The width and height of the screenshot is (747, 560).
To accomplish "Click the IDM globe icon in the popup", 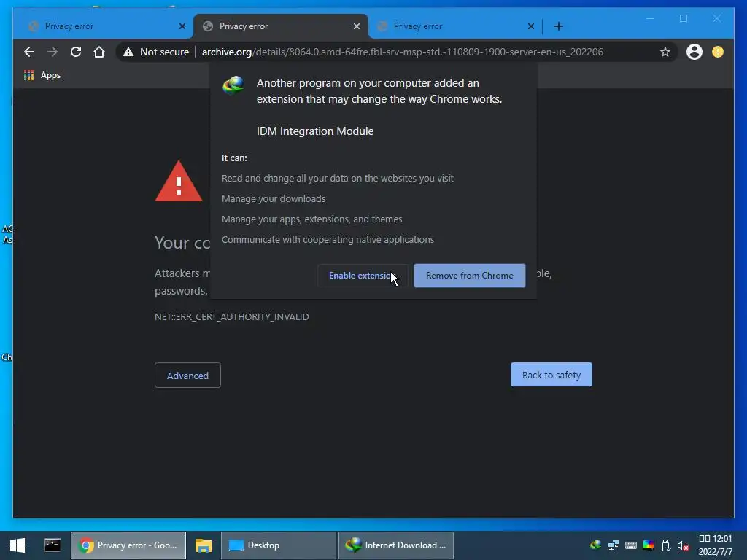I will click(x=233, y=85).
